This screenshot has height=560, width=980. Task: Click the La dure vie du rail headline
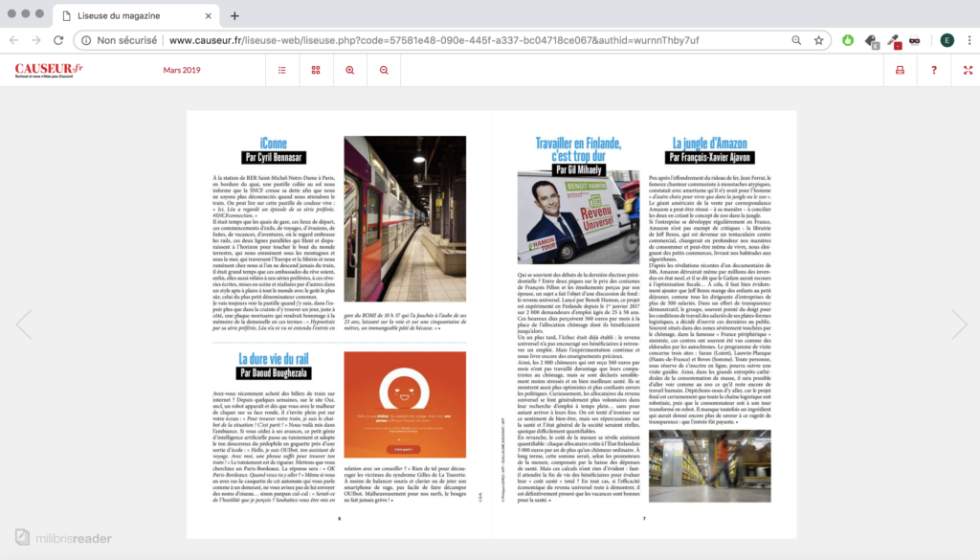(x=273, y=359)
